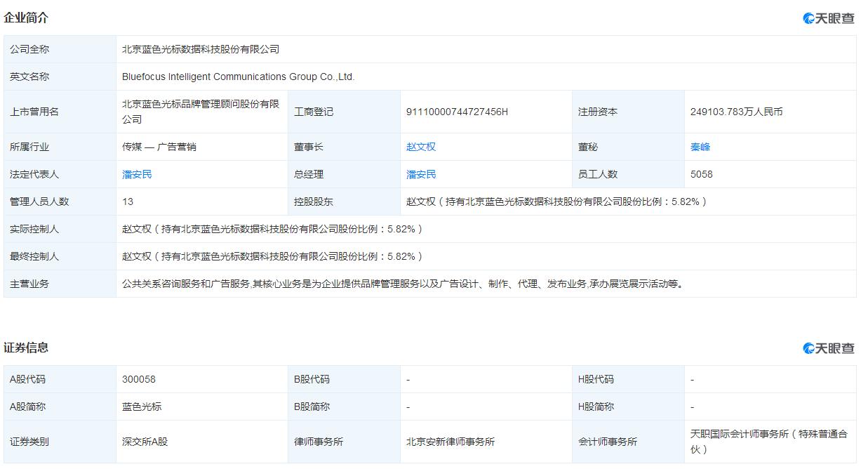The image size is (868, 469).
Task: Open legal representative 潘安民 link
Action: [137, 174]
